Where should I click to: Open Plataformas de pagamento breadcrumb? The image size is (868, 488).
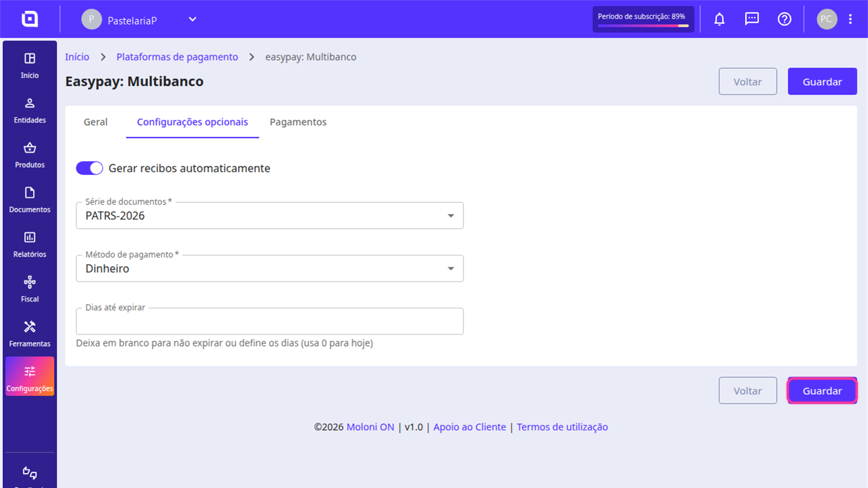(177, 57)
